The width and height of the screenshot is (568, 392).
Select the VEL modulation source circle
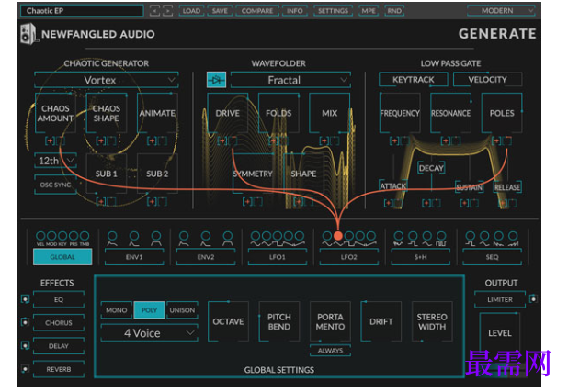pos(40,236)
